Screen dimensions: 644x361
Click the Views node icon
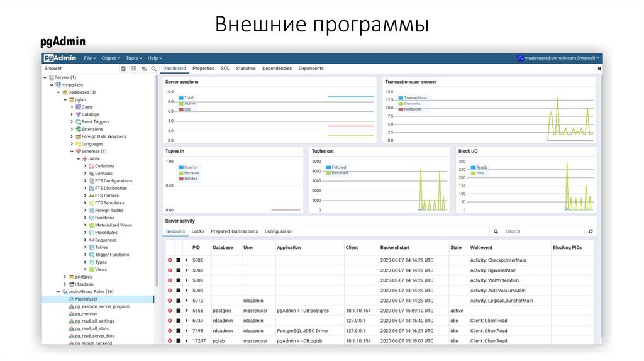click(x=92, y=270)
